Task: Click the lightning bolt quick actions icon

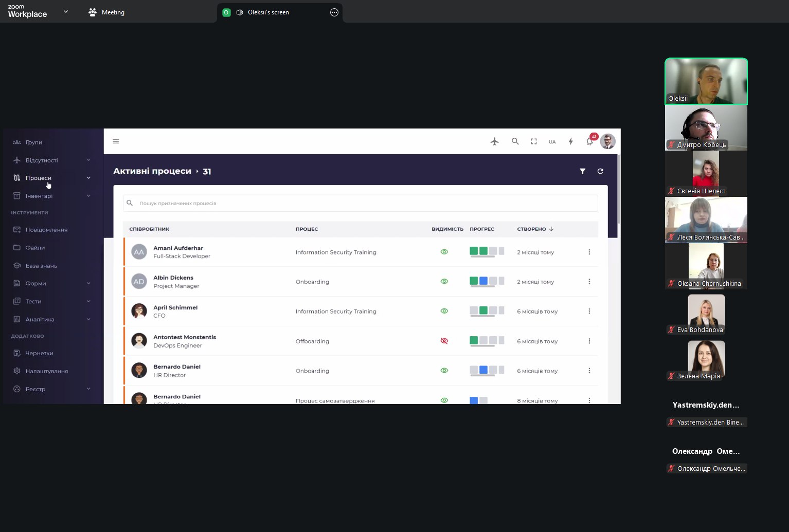Action: 570,141
